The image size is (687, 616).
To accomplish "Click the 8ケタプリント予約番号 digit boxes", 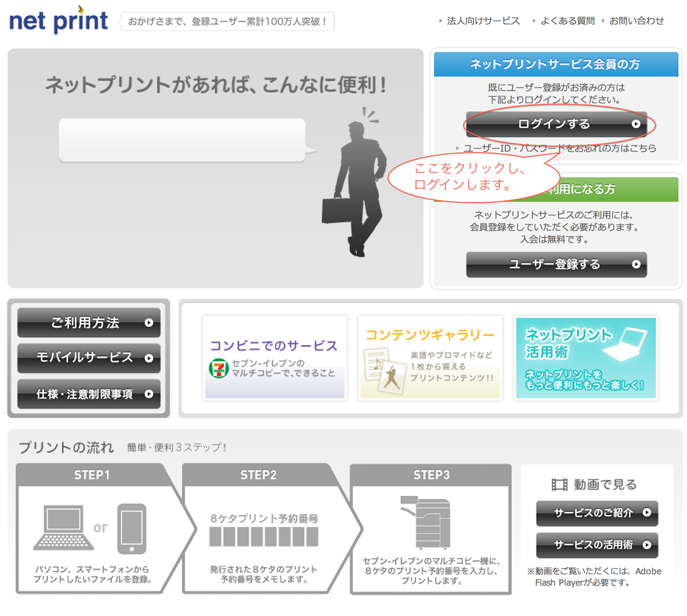I will coord(264,537).
